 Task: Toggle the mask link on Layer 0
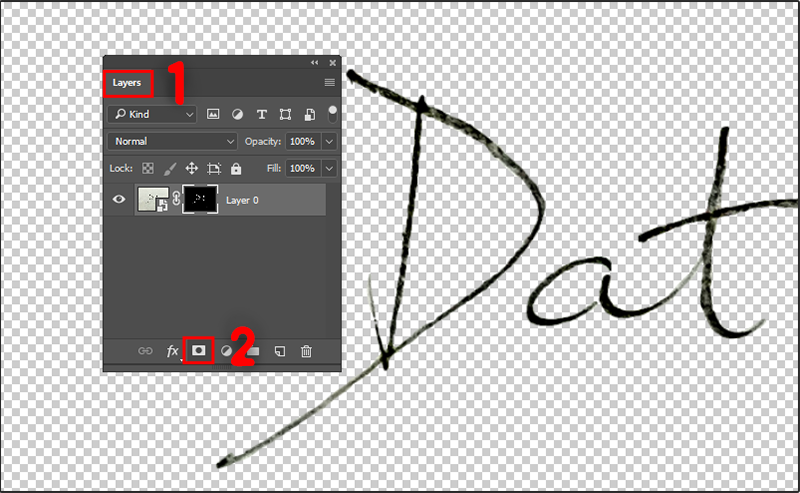pos(176,199)
